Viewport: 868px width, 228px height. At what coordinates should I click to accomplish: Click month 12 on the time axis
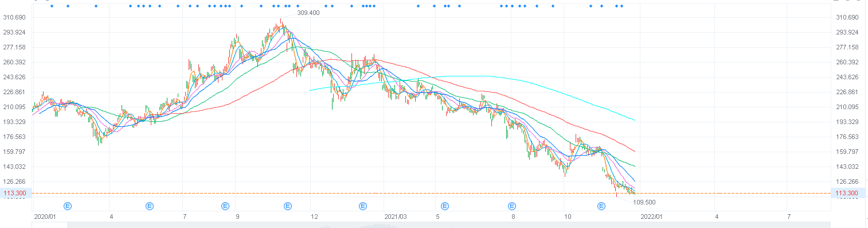pos(314,217)
